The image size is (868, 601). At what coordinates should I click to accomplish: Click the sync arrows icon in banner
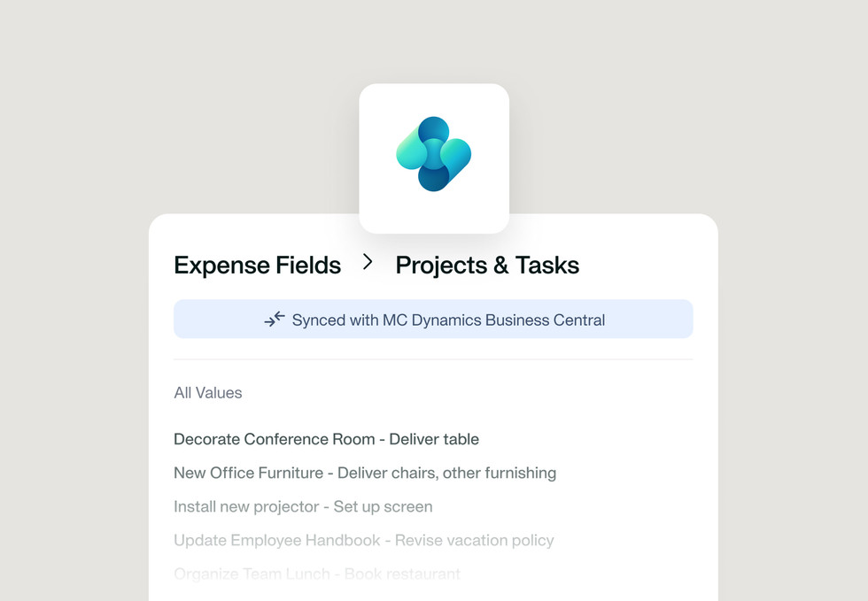275,320
